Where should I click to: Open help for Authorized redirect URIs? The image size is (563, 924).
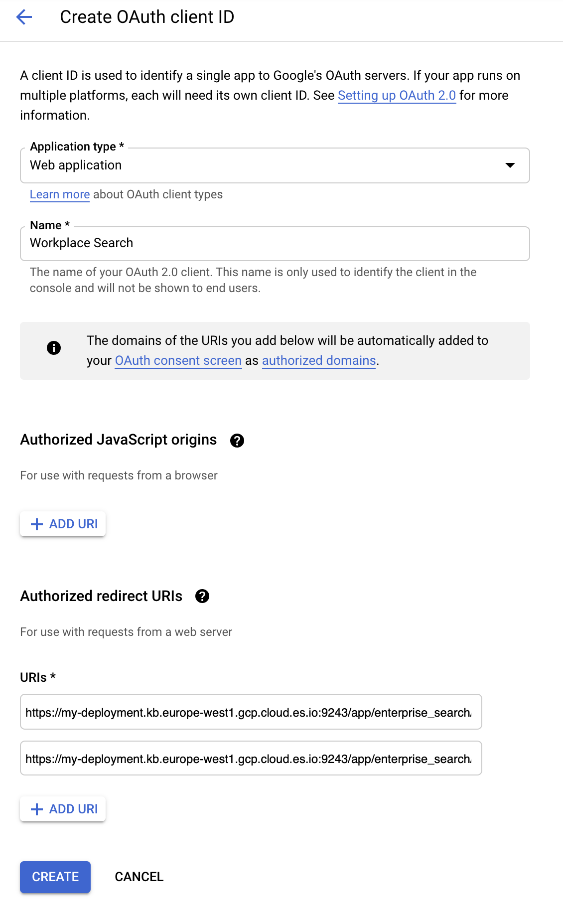202,596
